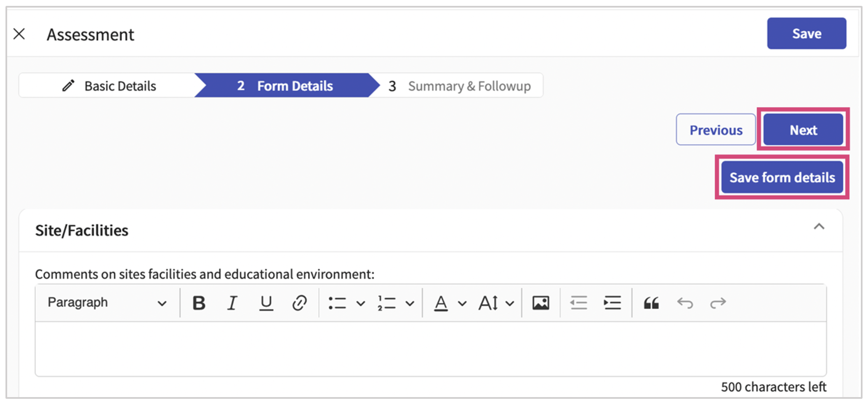Add a block quote
Screen dimensions: 868x403
(x=651, y=303)
